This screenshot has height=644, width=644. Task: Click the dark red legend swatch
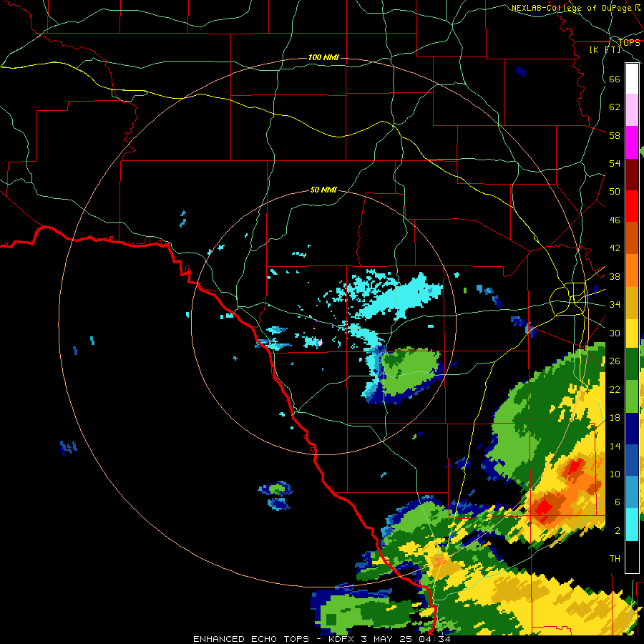632,175
